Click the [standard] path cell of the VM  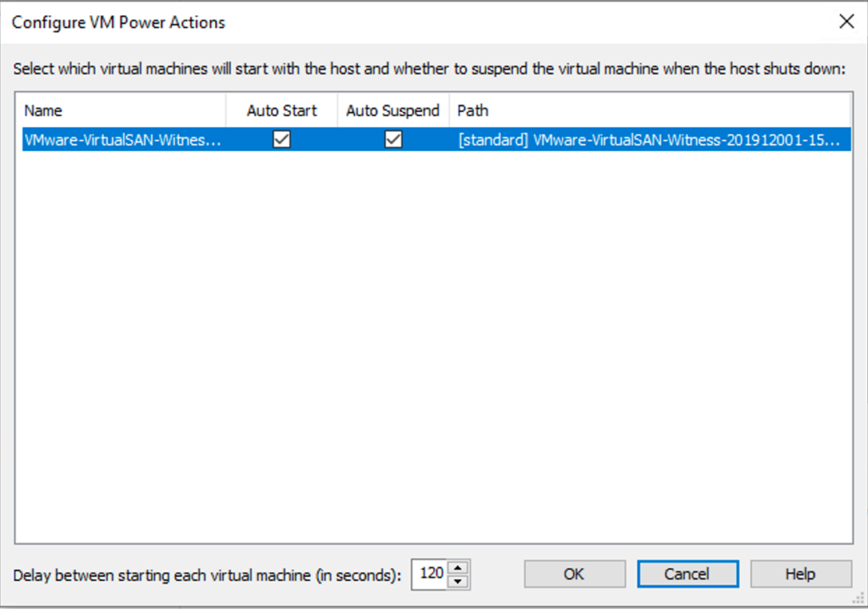pos(648,140)
